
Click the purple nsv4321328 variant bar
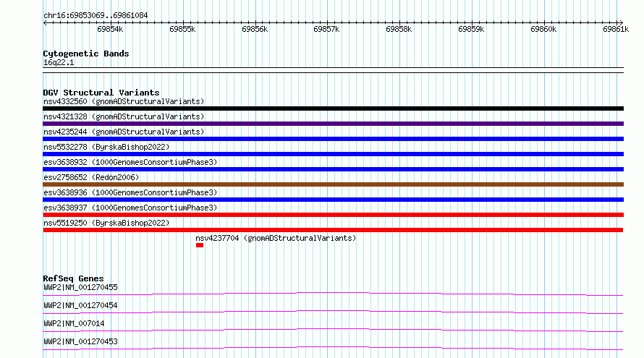coord(333,124)
